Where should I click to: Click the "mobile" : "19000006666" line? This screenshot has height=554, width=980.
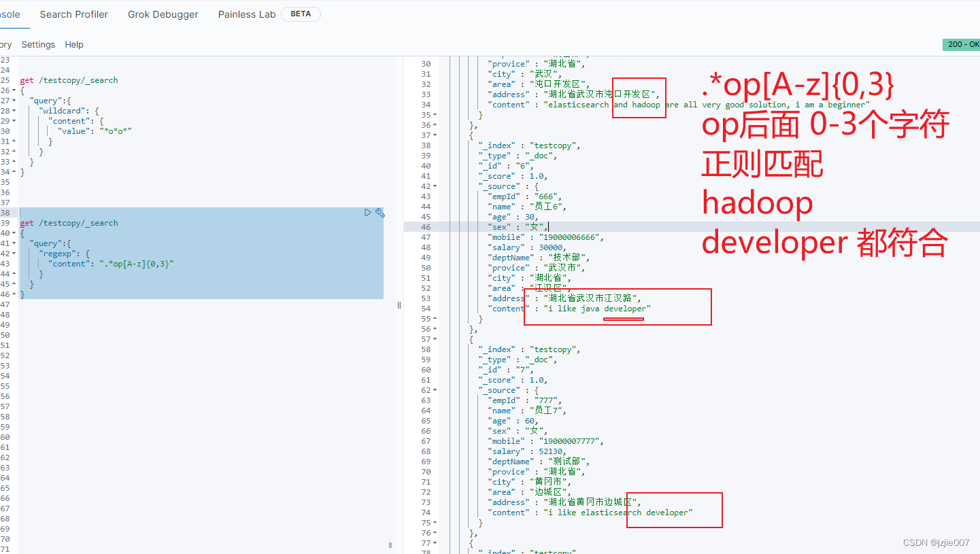(x=546, y=237)
